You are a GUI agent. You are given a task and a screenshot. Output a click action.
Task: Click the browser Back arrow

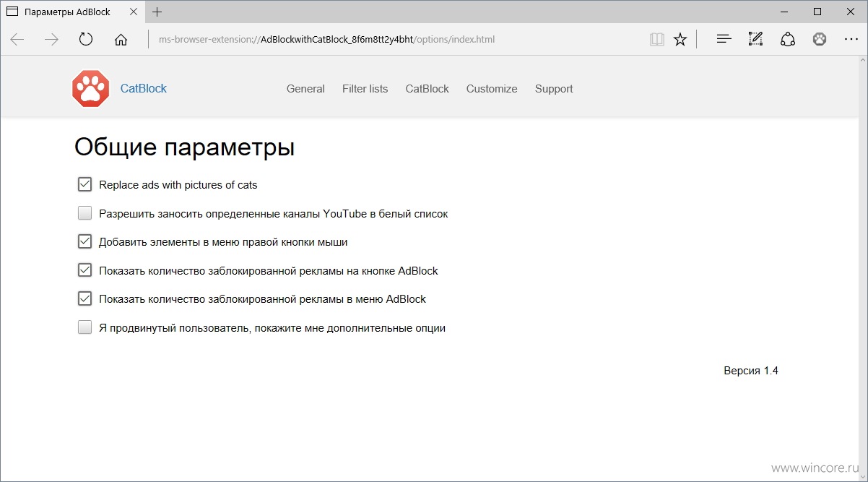click(x=17, y=40)
